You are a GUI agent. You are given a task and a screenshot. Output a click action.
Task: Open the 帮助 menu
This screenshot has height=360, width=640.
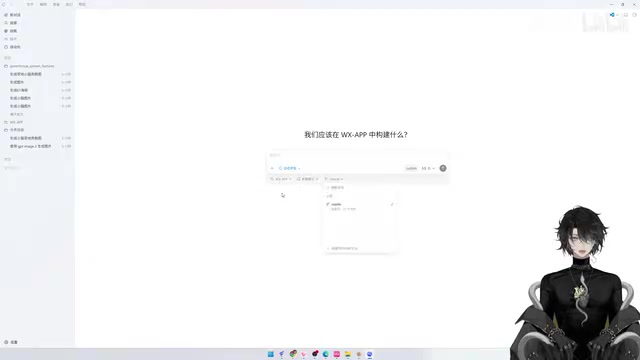click(82, 4)
